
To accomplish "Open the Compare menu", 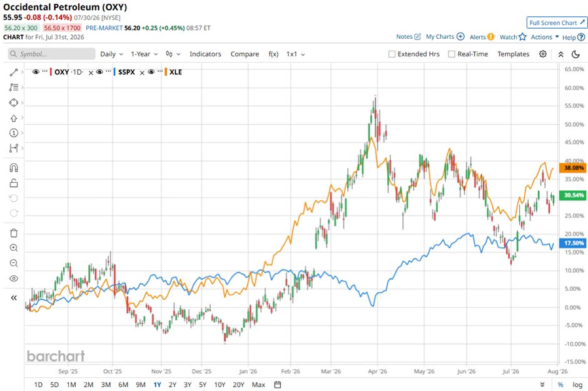I will tap(245, 54).
